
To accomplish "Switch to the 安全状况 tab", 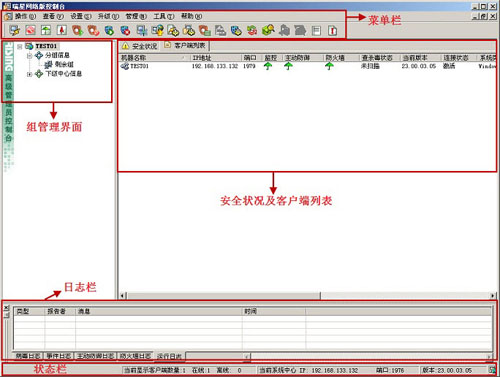I will tap(140, 46).
